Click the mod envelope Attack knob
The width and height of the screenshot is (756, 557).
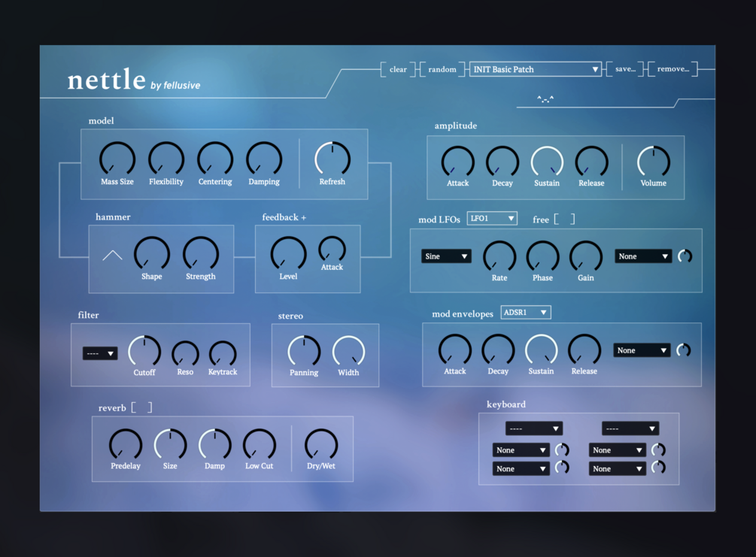click(455, 350)
